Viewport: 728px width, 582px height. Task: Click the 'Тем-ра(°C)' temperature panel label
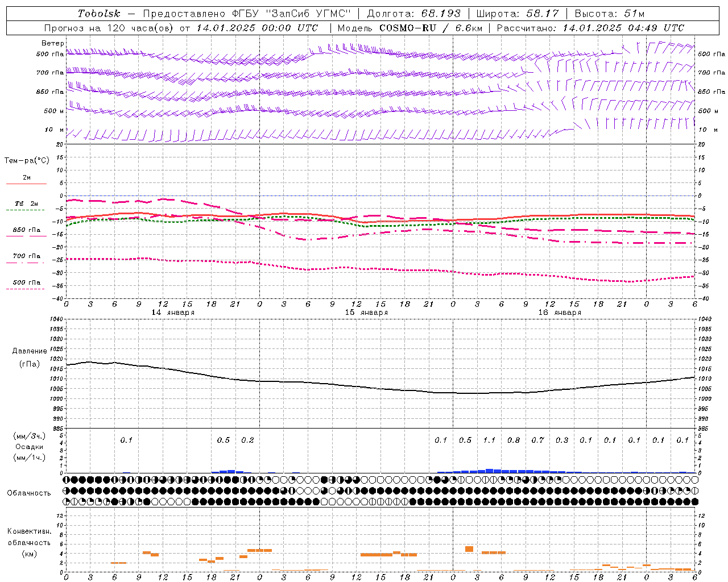[x=27, y=161]
